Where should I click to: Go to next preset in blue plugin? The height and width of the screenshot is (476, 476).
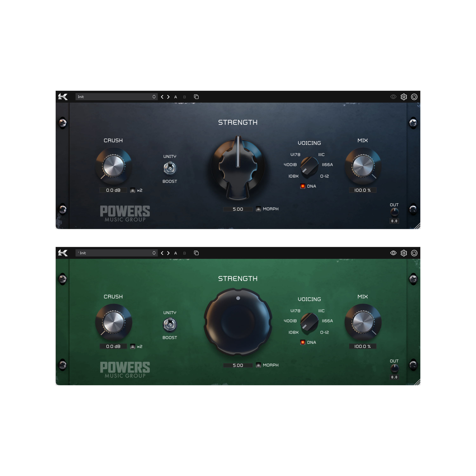point(169,97)
